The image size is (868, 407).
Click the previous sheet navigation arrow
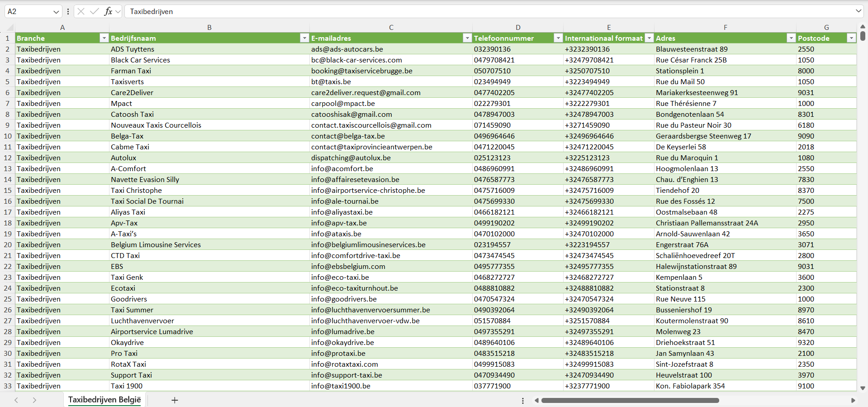pos(16,400)
